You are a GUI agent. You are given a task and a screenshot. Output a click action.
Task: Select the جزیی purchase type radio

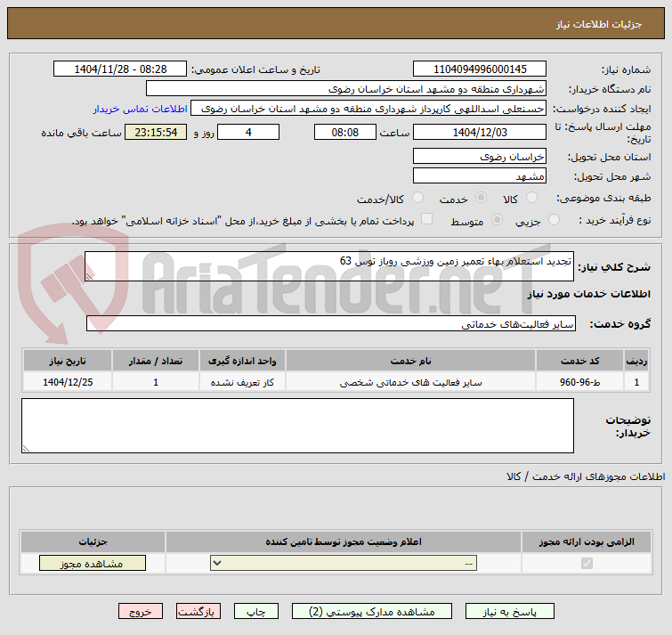tap(554, 220)
